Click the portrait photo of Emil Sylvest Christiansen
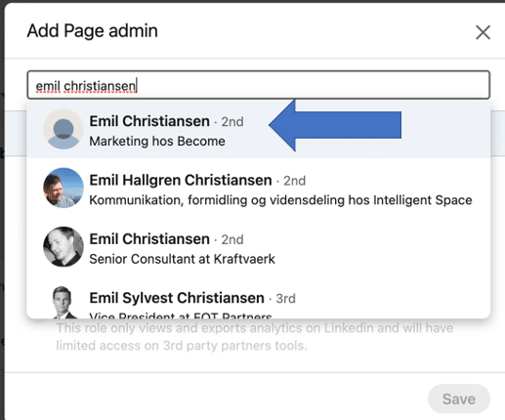This screenshot has height=420, width=505. [63, 302]
